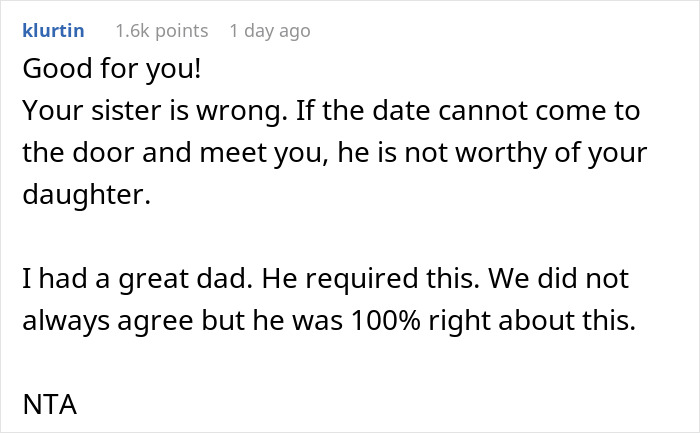This screenshot has width=700, height=433.
Task: Click the 'Good for you!' line
Action: pos(112,69)
